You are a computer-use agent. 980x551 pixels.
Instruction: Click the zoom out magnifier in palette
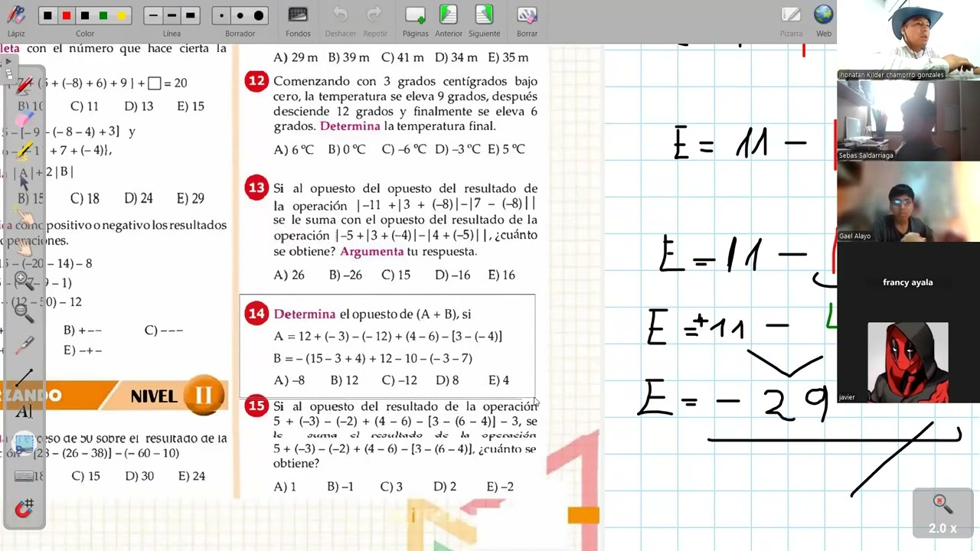click(x=24, y=312)
